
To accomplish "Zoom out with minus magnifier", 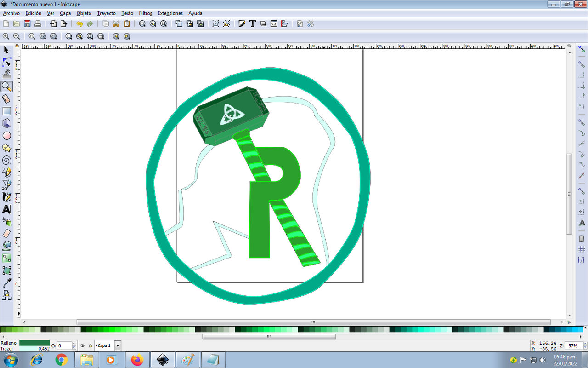I will (16, 36).
